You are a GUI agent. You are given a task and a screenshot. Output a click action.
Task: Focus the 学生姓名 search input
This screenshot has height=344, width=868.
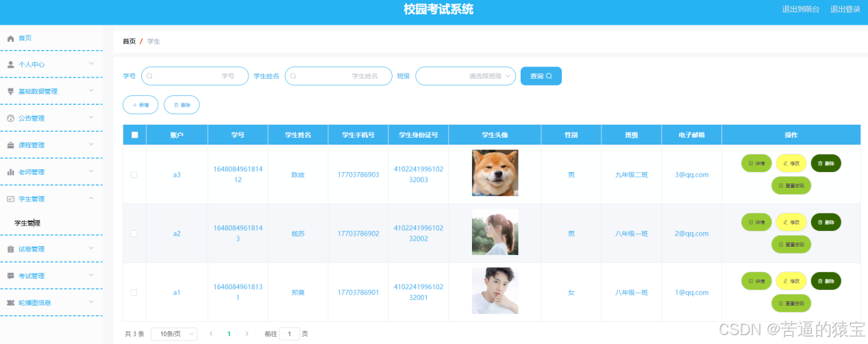point(338,76)
